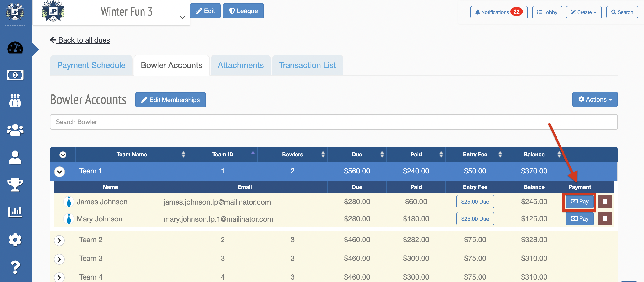Click the single user sidebar icon
Viewport: 644px width, 282px height.
tap(15, 157)
